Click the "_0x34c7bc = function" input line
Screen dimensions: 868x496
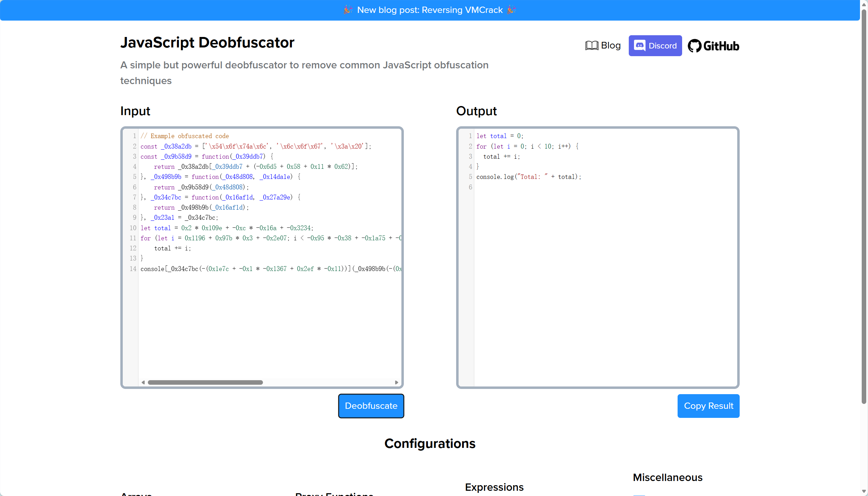(220, 197)
